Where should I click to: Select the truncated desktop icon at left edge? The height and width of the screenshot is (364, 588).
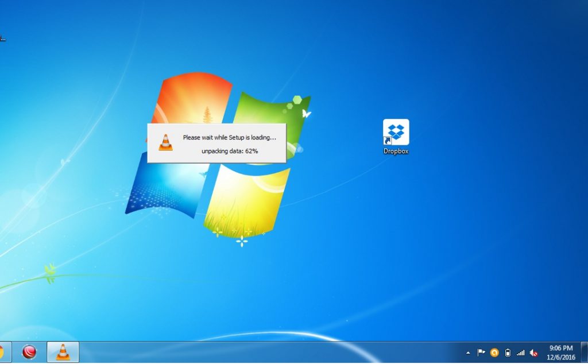coord(2,38)
